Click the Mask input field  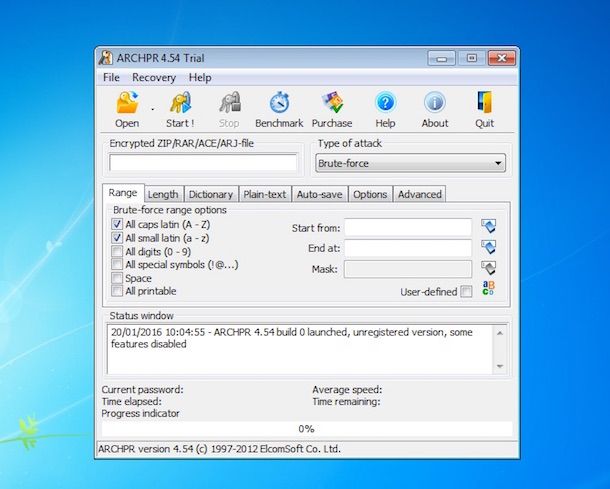(x=408, y=269)
